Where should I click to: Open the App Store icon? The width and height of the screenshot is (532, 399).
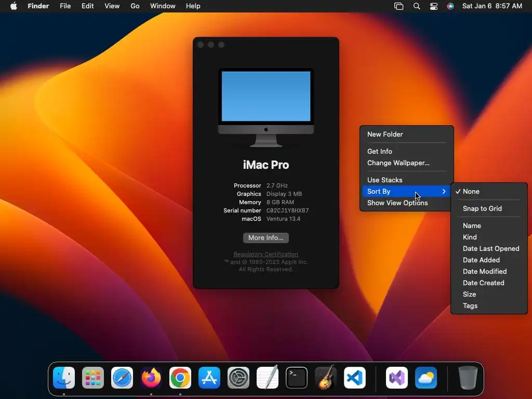pos(209,378)
